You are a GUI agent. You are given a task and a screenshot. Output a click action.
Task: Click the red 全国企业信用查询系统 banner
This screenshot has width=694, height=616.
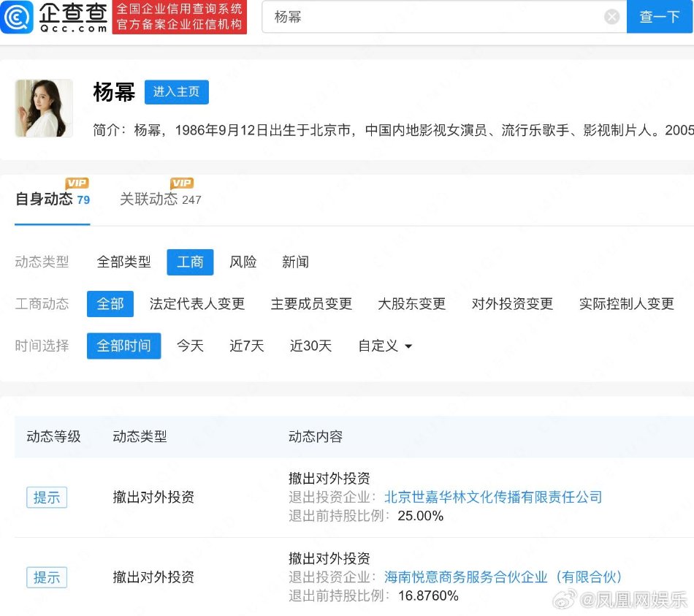pyautogui.click(x=179, y=17)
